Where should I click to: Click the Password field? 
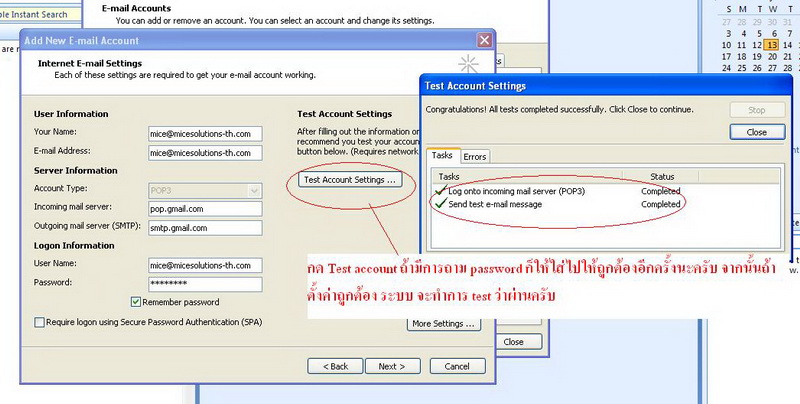click(205, 284)
